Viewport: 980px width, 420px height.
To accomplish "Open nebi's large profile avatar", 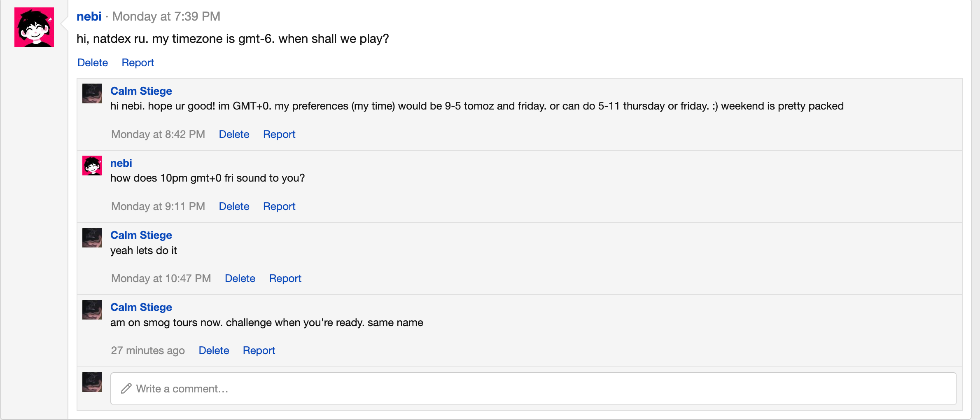I will click(x=34, y=27).
